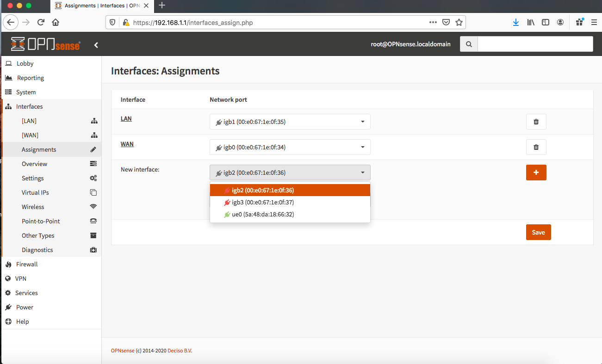Expand the Help menu
The height and width of the screenshot is (364, 602).
51,321
